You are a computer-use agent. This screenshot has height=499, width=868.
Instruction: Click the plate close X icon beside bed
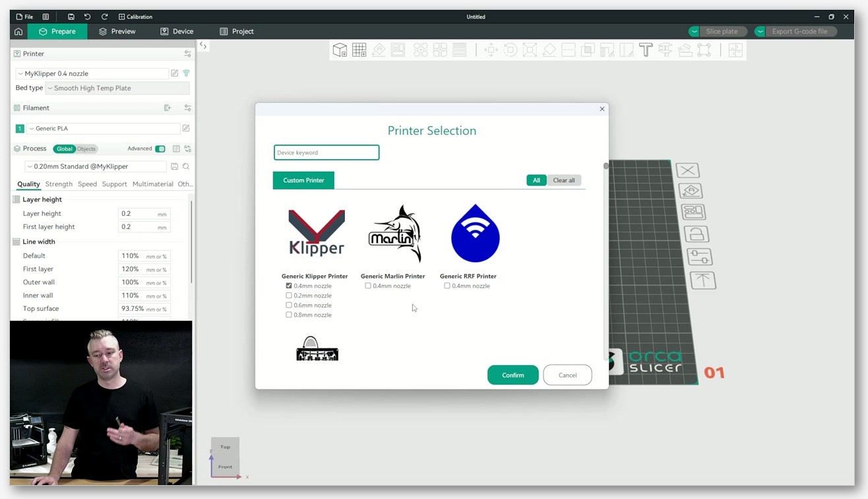(x=687, y=170)
